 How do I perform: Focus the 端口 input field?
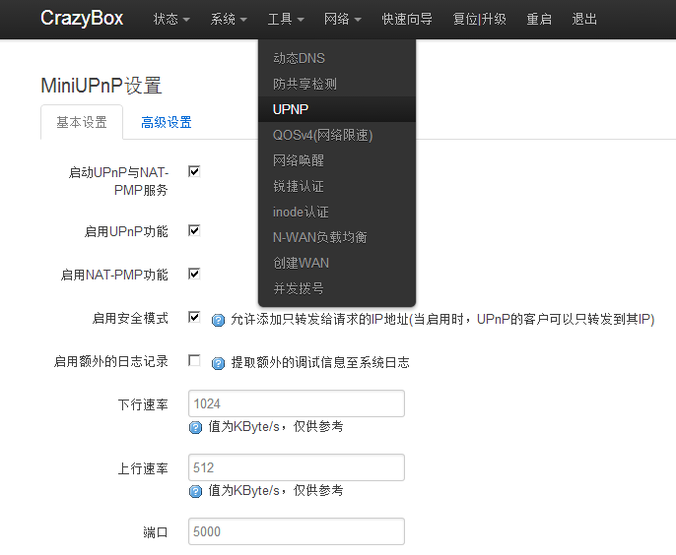[296, 532]
